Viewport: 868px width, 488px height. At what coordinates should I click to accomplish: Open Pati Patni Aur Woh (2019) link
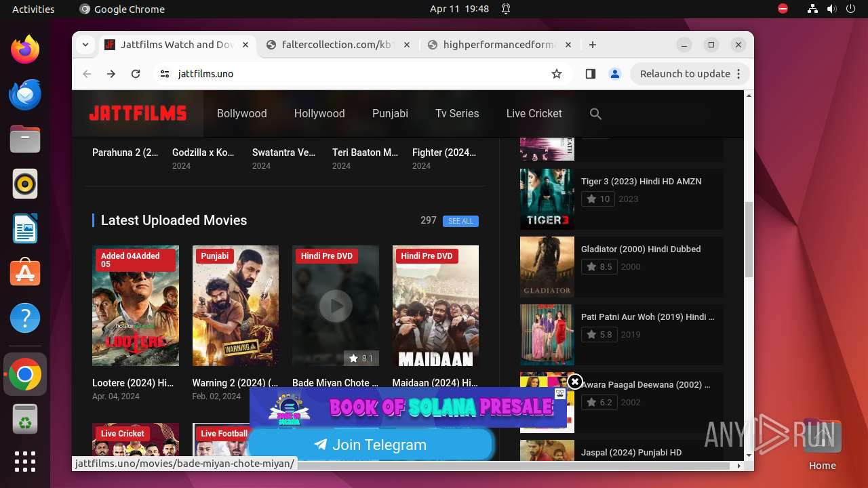pos(648,317)
